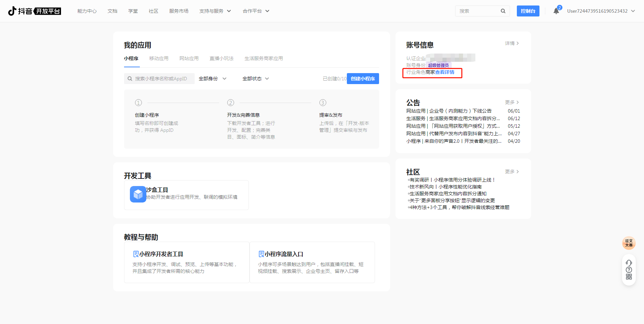644x324 pixels.
Task: Open the 沙盒工具 card
Action: click(x=186, y=195)
